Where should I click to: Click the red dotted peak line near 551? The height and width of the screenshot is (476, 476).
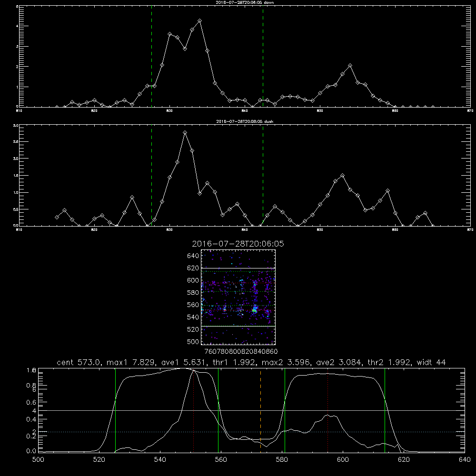pos(193,410)
